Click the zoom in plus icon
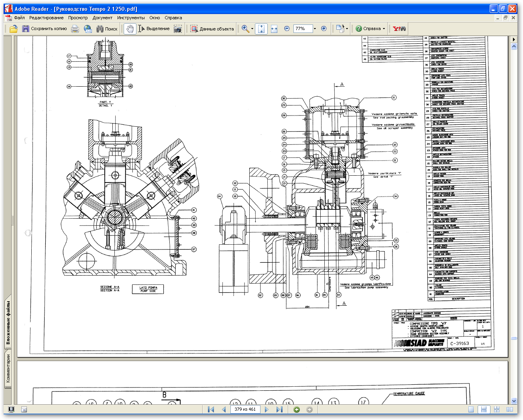 pos(324,28)
